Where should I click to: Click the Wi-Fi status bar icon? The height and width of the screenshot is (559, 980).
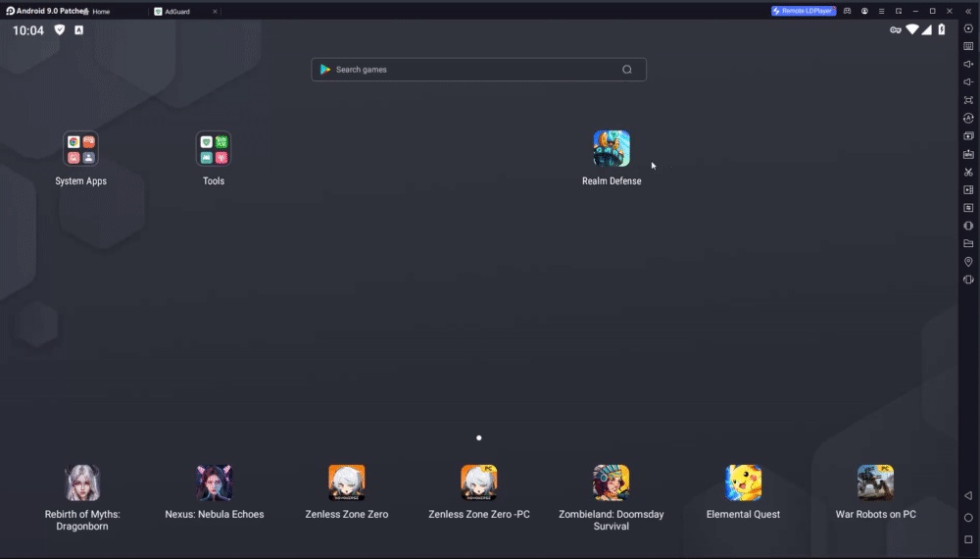(912, 29)
